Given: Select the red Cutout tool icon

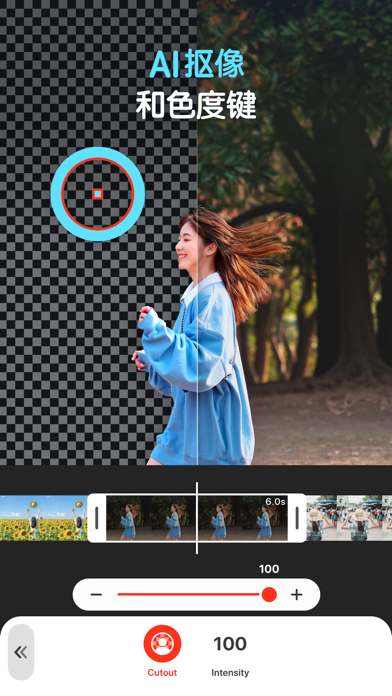Looking at the screenshot, I should 162,644.
